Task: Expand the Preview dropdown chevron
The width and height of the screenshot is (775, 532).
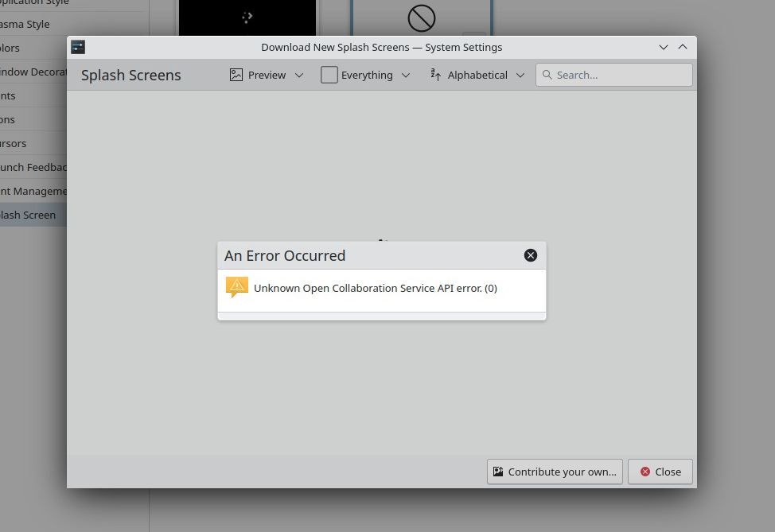Action: point(299,75)
